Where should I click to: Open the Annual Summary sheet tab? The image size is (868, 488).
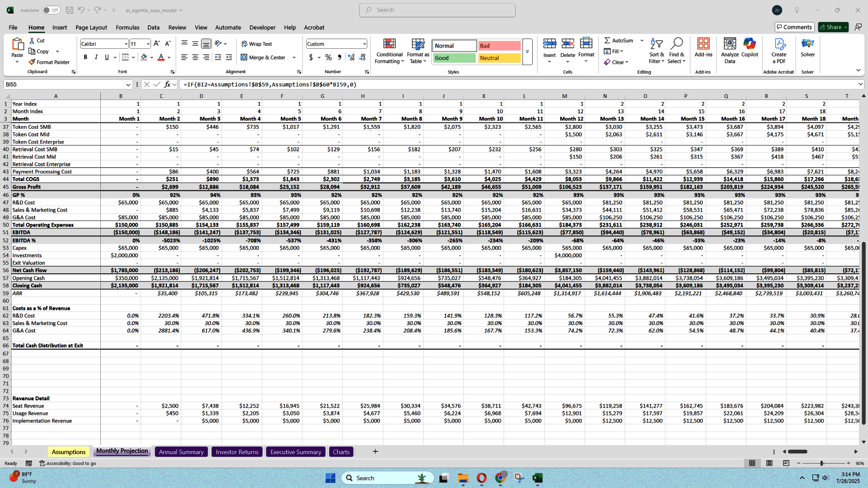tap(181, 452)
